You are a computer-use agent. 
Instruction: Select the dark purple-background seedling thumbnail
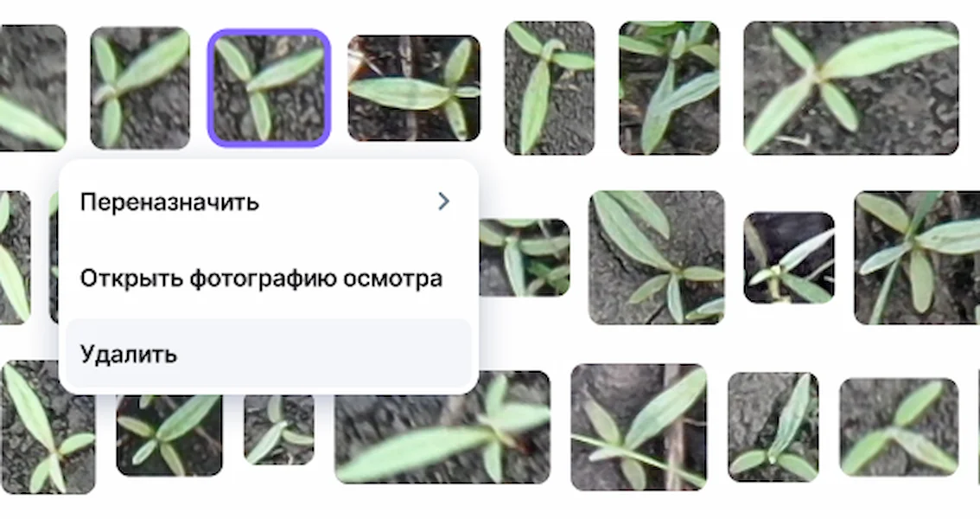point(789,258)
